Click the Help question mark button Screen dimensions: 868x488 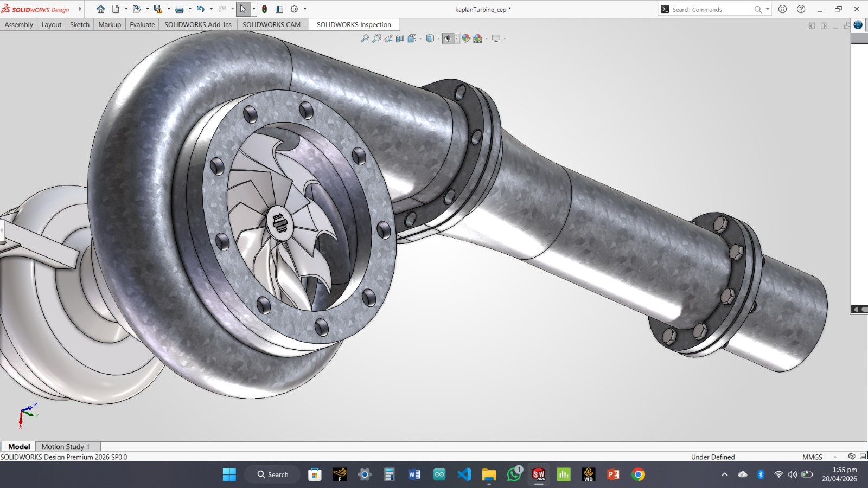[x=801, y=9]
